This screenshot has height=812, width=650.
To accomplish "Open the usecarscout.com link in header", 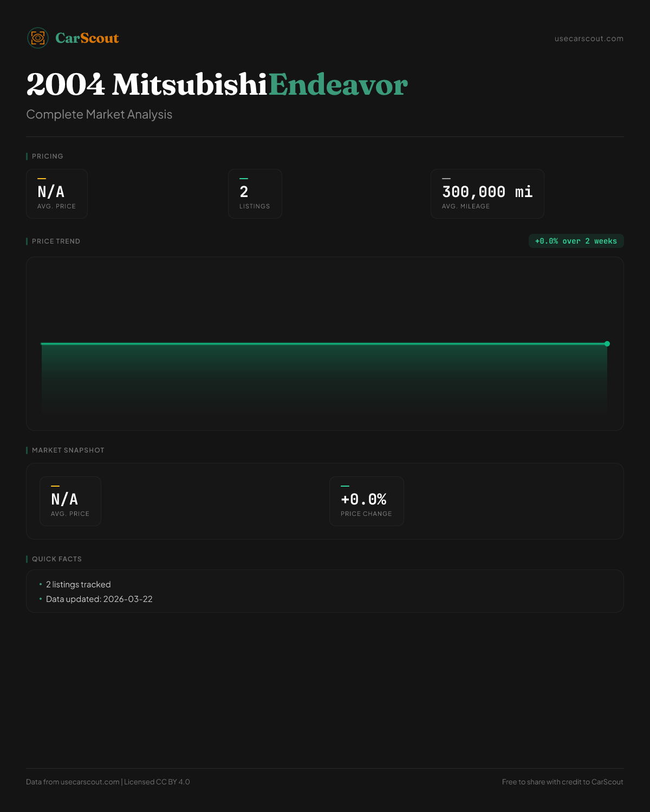I will click(589, 38).
